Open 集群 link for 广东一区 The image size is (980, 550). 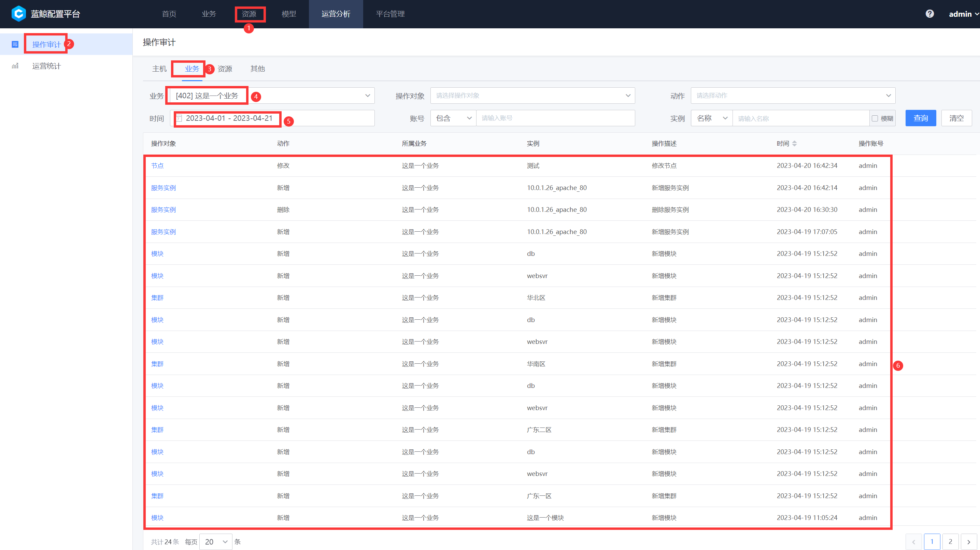(x=157, y=496)
